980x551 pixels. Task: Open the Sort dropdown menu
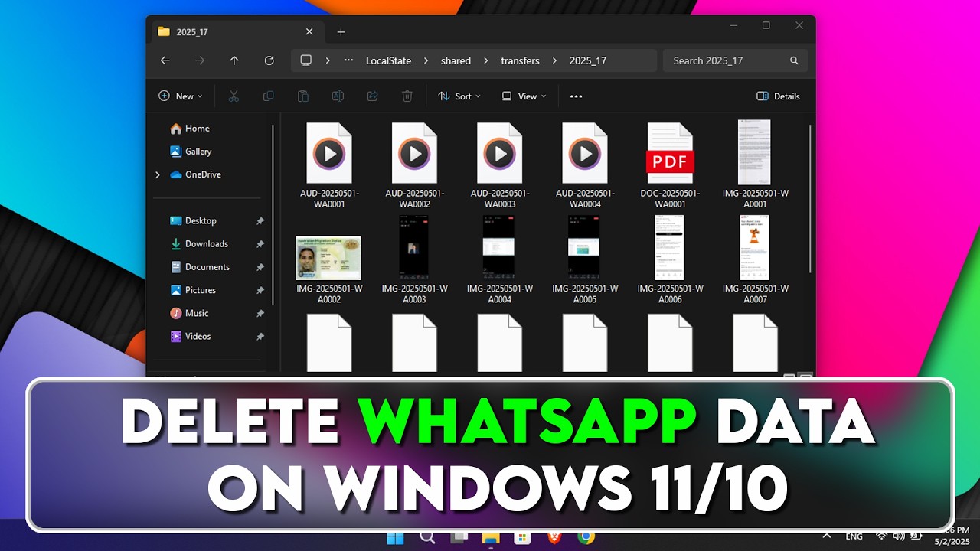click(x=459, y=96)
